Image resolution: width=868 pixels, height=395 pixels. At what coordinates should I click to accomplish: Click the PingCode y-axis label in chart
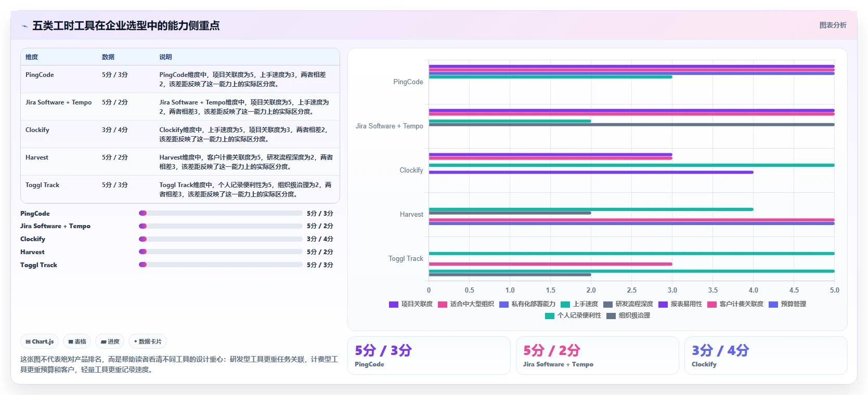tap(408, 82)
